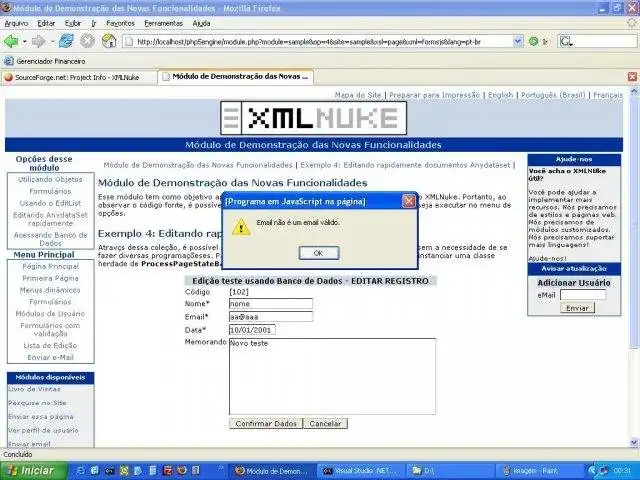The image size is (640, 480).
Task: Click the taskbar clock showing 00:31
Action: (622, 471)
